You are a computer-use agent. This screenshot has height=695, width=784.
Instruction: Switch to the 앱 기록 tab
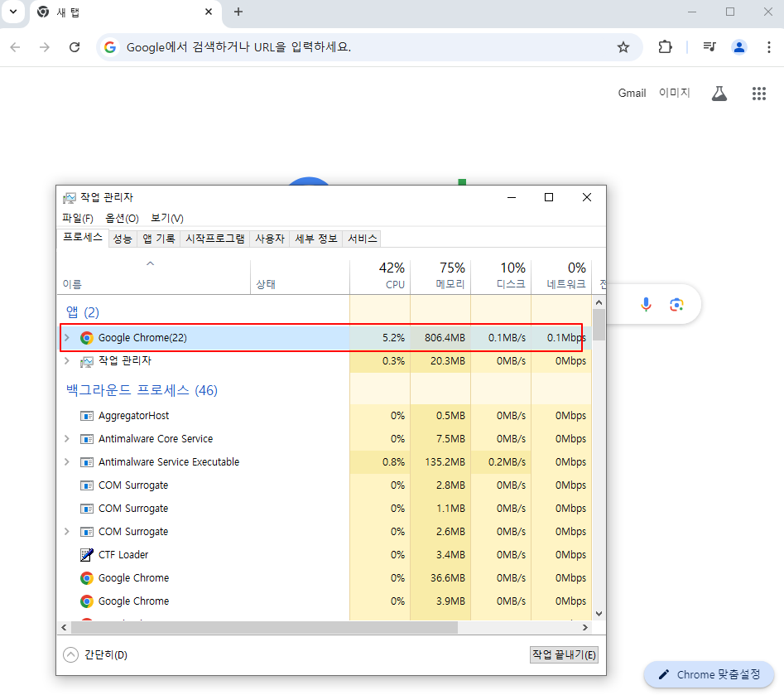[158, 239]
